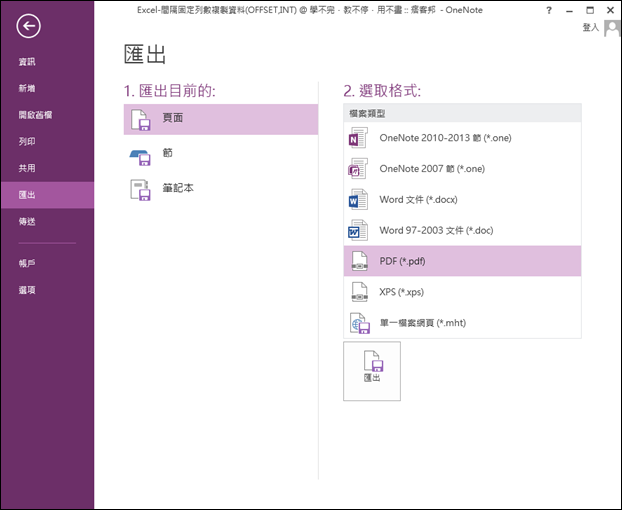Choose 節 as export scope
The width and height of the screenshot is (622, 510).
tap(221, 155)
